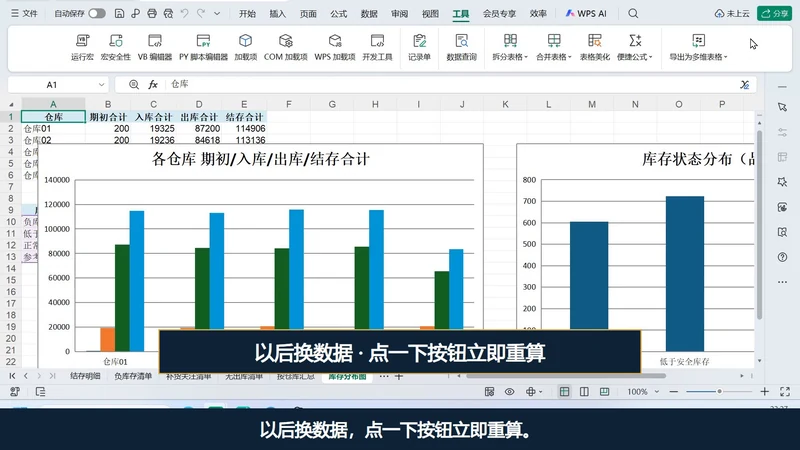Expand quick access toolbar customize arrow
The height and width of the screenshot is (450, 800).
click(x=217, y=14)
